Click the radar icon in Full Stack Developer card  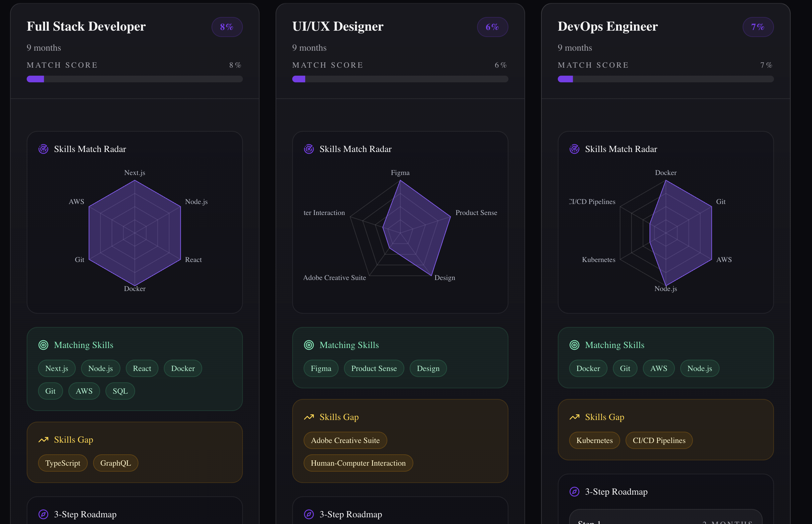[x=43, y=149]
